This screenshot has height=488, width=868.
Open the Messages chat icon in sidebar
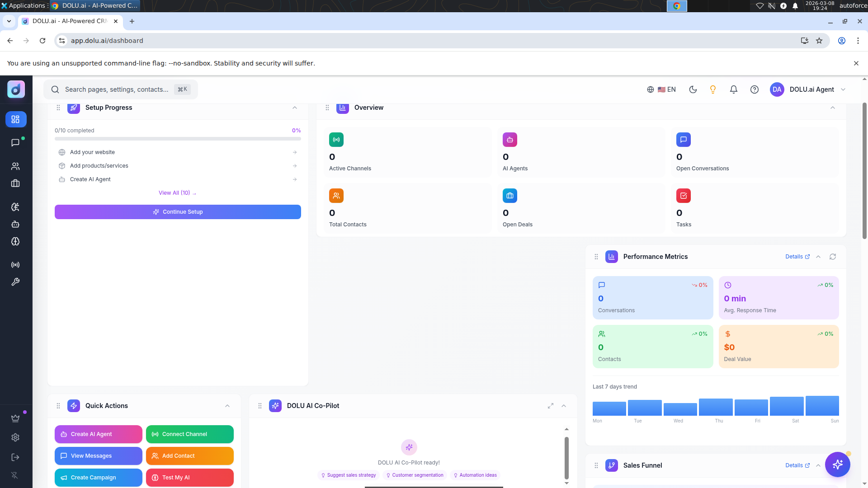[x=16, y=143]
